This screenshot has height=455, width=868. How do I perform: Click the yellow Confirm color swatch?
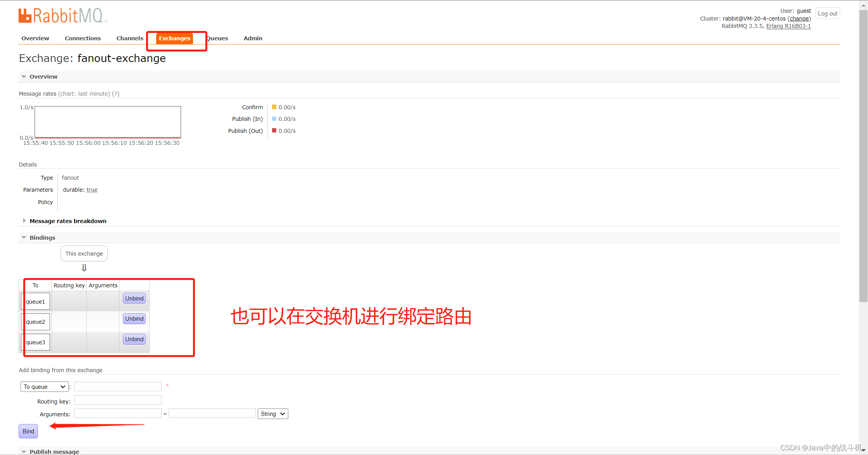274,107
